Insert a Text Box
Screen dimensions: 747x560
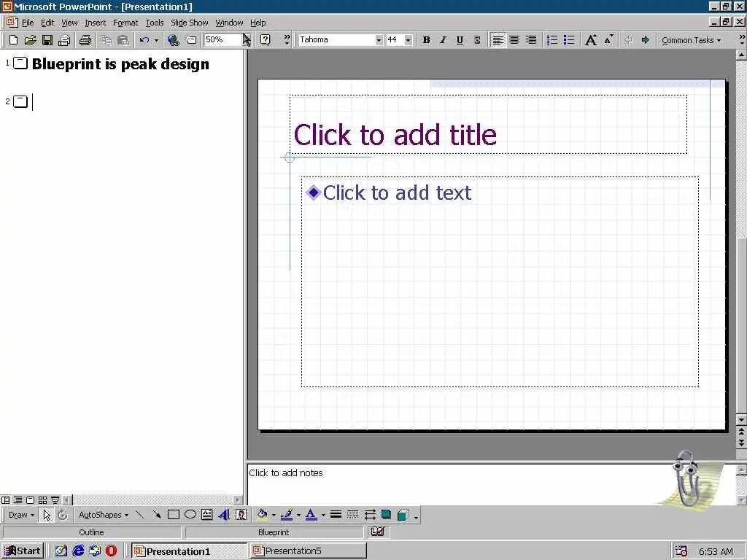(206, 515)
